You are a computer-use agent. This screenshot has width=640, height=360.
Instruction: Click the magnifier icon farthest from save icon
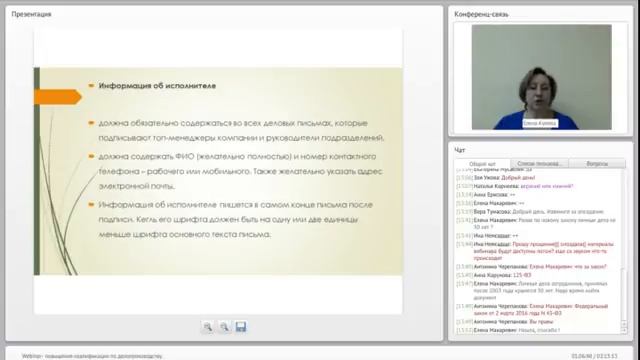pyautogui.click(x=208, y=327)
